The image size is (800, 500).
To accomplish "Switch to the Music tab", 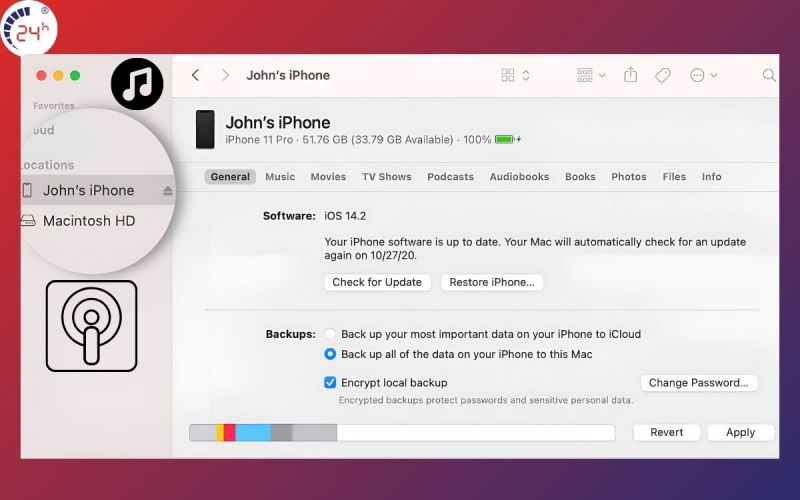I will [x=280, y=177].
